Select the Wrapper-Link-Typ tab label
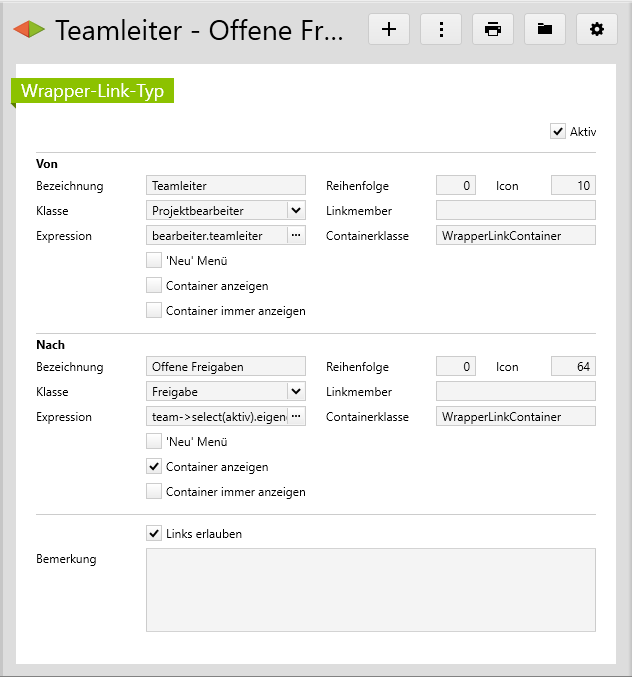Screen dimensions: 632x677 point(93,90)
